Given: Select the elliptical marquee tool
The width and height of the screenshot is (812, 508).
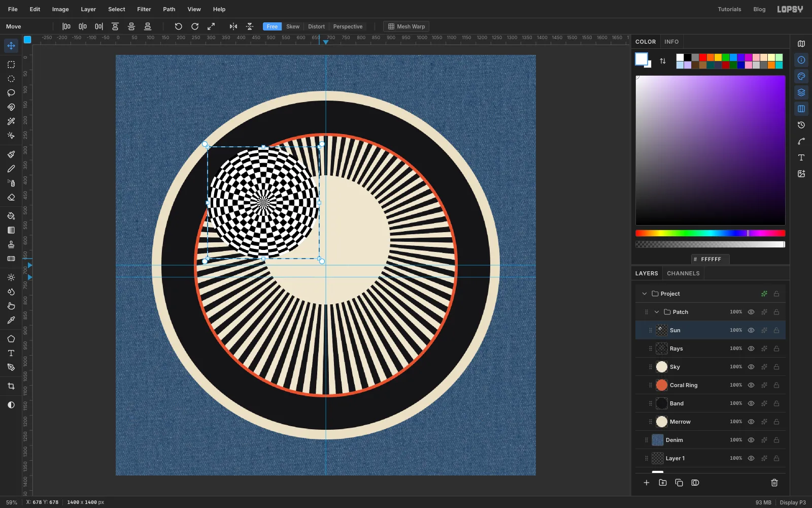Looking at the screenshot, I should pos(11,79).
